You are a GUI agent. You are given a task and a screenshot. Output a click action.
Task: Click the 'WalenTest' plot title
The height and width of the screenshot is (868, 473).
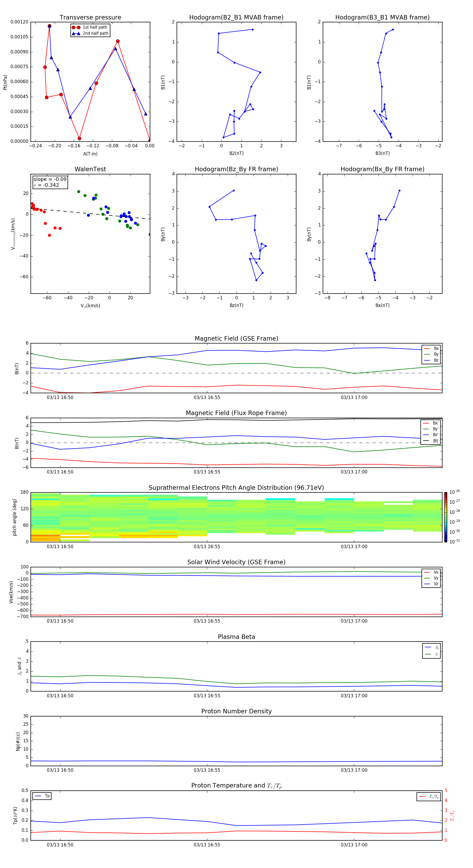[x=90, y=169]
